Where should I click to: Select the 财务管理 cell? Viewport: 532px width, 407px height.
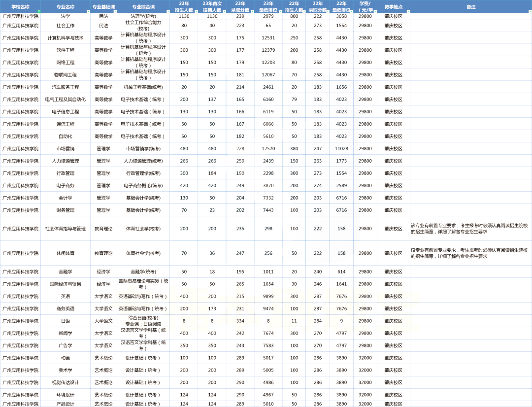tap(66, 210)
